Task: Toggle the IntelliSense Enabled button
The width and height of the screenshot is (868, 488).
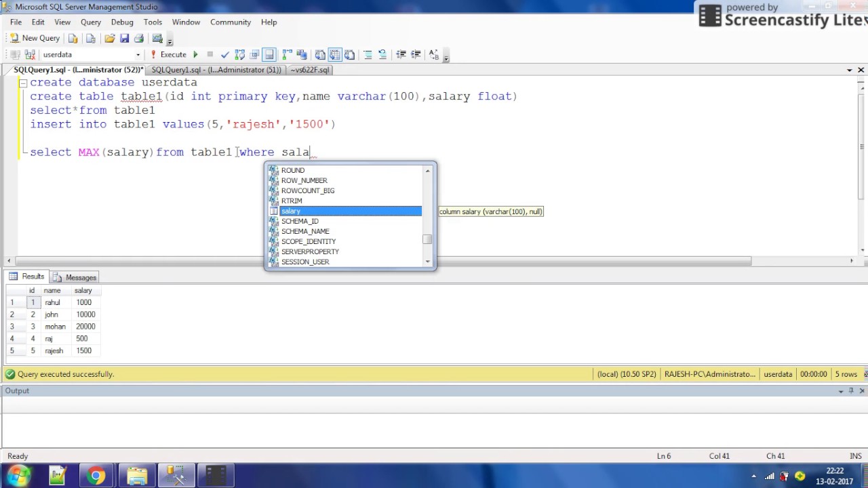Action: pos(269,54)
